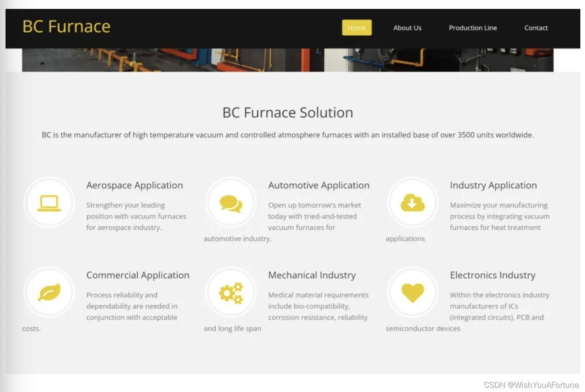
Task: Click the chat bubbles icon for Automotive Application
Action: 231,204
